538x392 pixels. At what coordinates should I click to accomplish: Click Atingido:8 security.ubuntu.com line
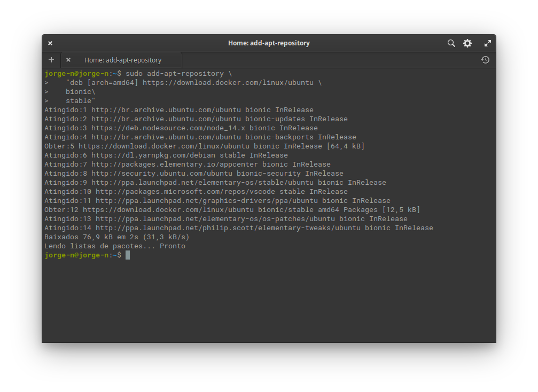pos(194,174)
